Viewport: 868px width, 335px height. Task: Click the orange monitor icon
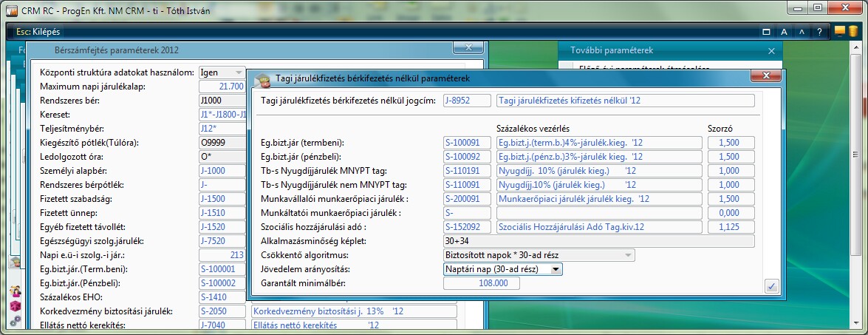840,32
